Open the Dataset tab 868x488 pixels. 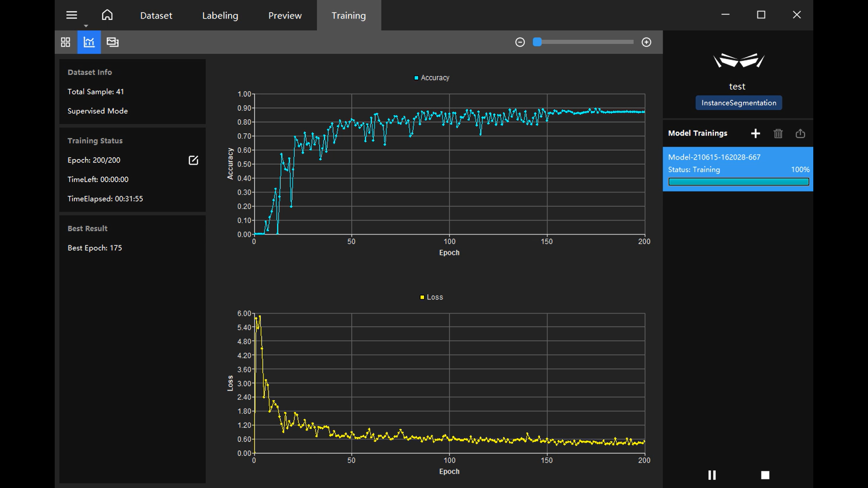156,15
